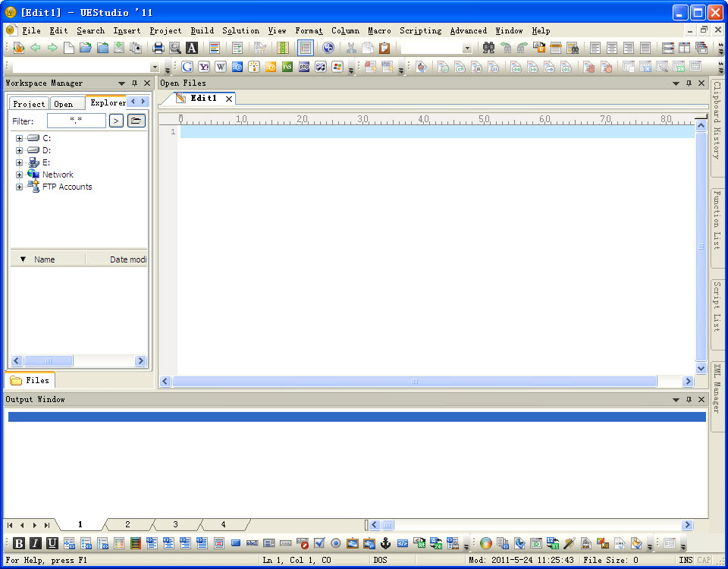Click the color picker wheel icon
Screen dimensions: 728x569
point(486,543)
